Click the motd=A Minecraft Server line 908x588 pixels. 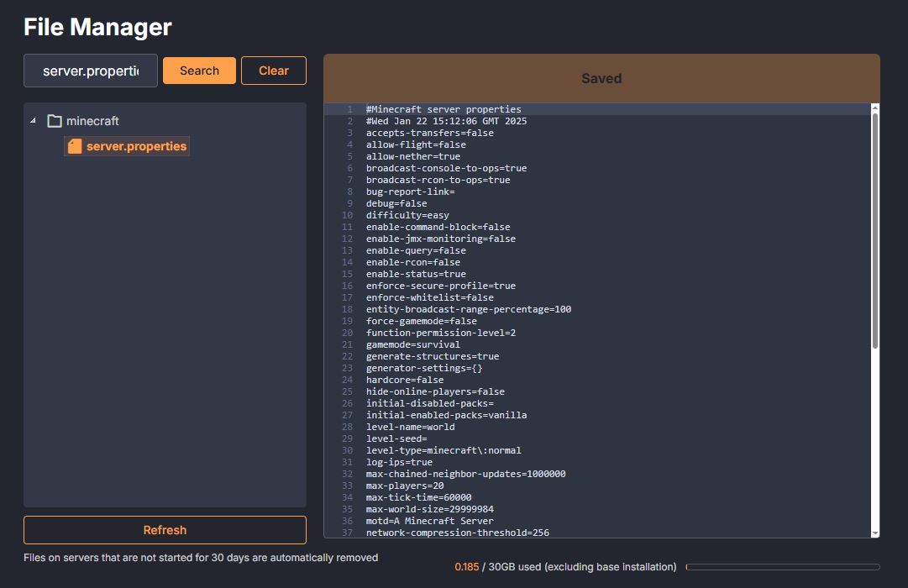tap(429, 521)
